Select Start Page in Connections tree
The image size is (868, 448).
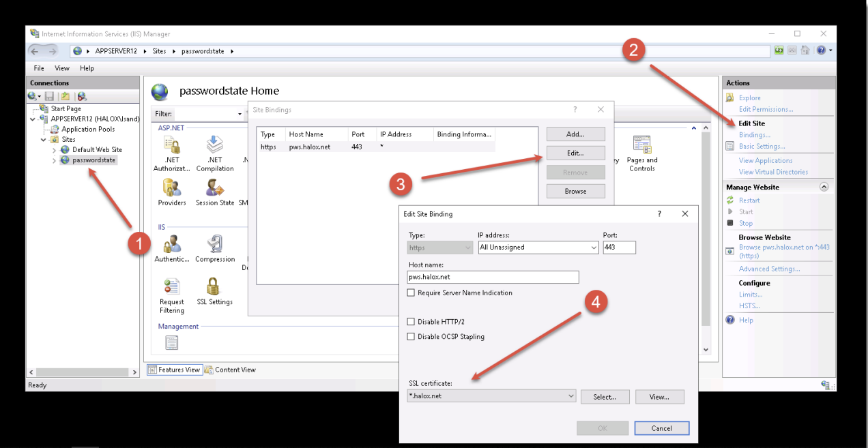[x=66, y=108]
